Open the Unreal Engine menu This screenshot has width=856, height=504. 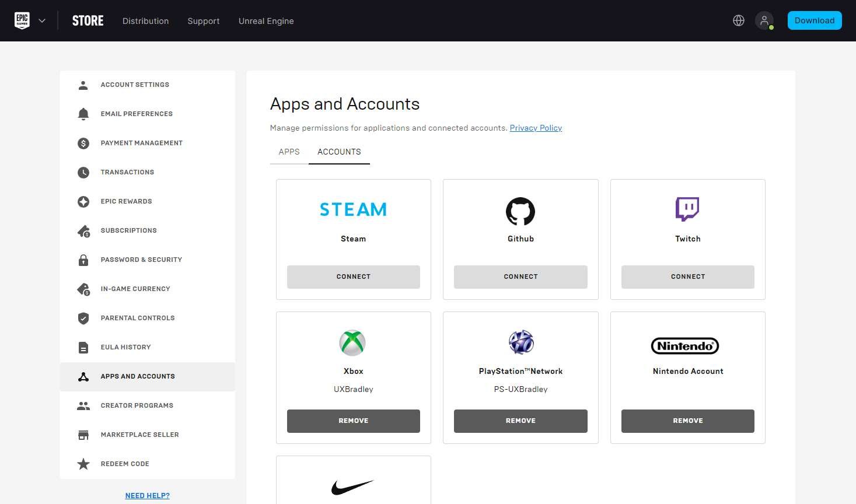coord(266,21)
